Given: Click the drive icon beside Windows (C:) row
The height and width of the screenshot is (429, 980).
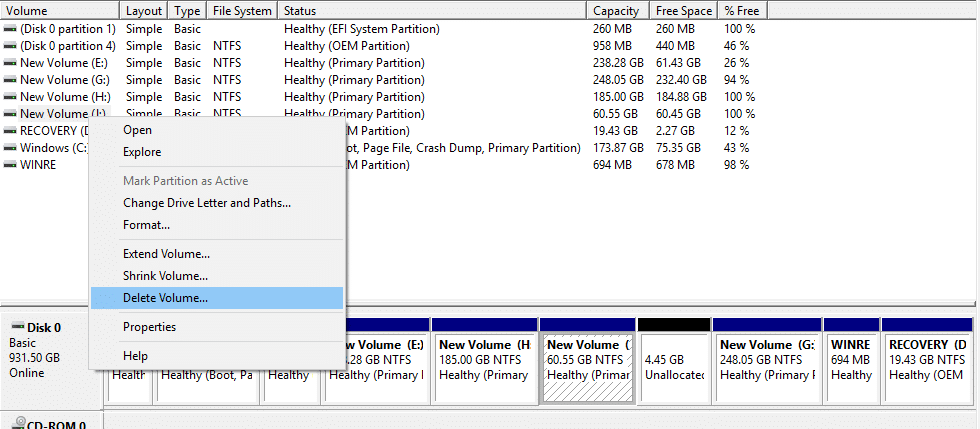Looking at the screenshot, I should [x=10, y=148].
